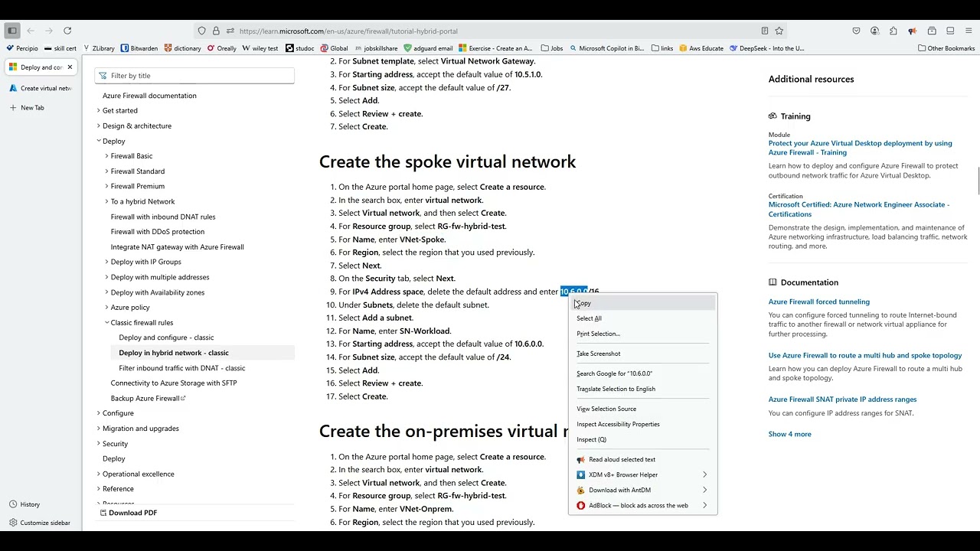
Task: Click the site security padlock icon
Action: coord(216,31)
